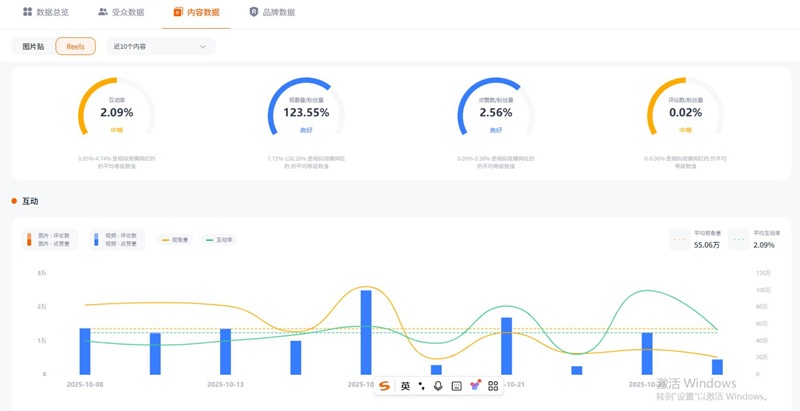Click the 数据总览 grid icon
Screen dimensions: 800x411
tap(28, 12)
